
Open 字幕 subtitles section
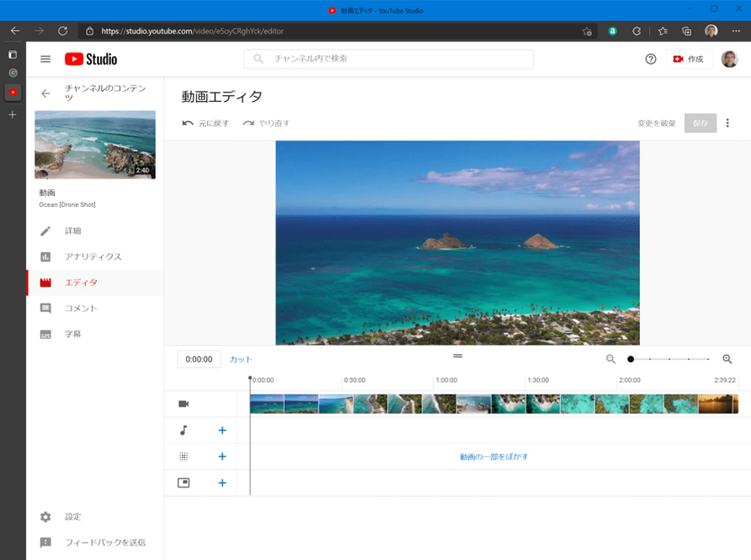pyautogui.click(x=73, y=334)
